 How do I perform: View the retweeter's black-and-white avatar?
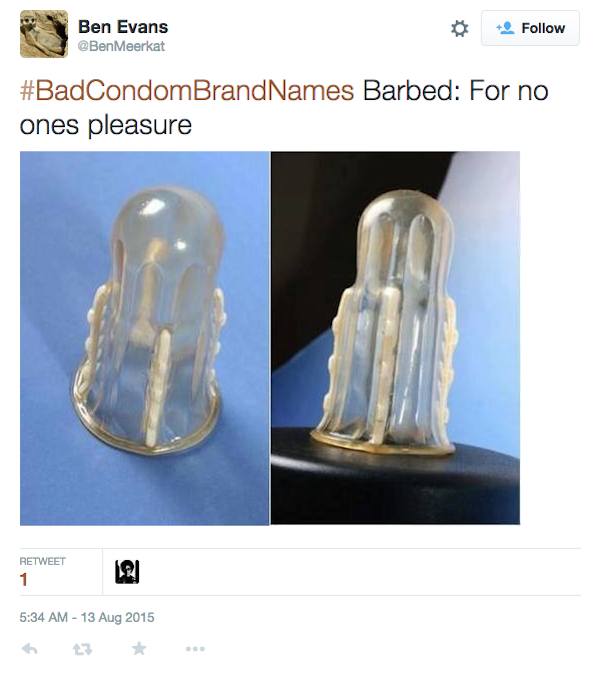pos(127,572)
